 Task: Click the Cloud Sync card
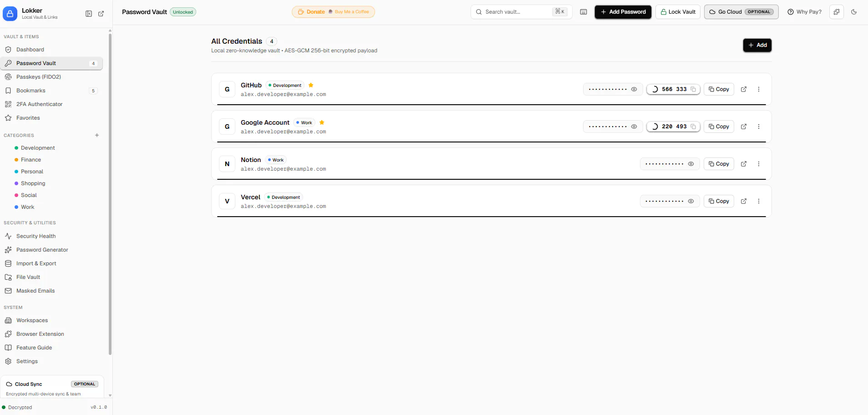[52, 387]
